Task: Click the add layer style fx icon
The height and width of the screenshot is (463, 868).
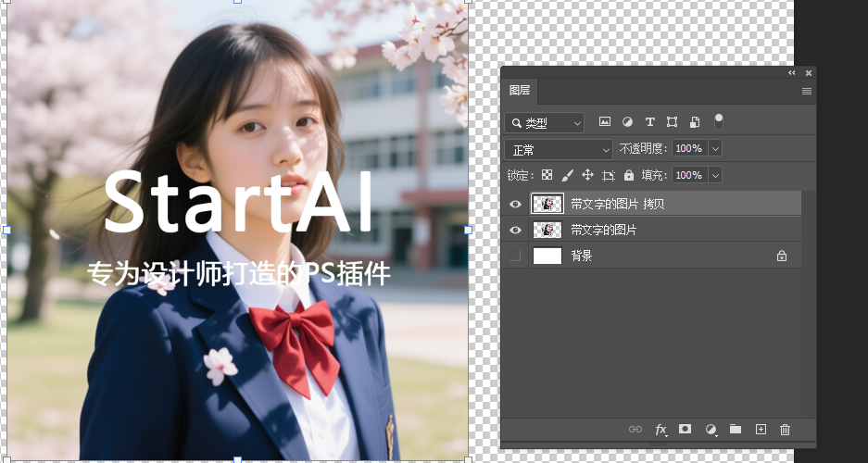Action: [660, 430]
